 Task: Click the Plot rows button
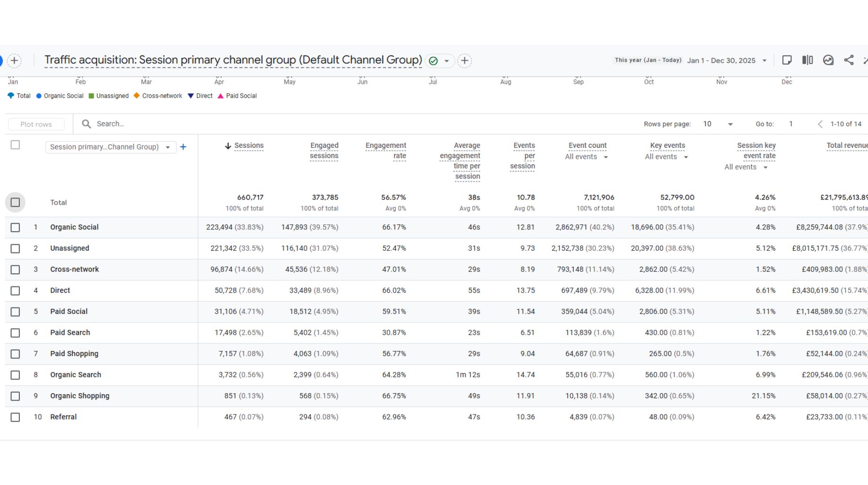pos(36,124)
